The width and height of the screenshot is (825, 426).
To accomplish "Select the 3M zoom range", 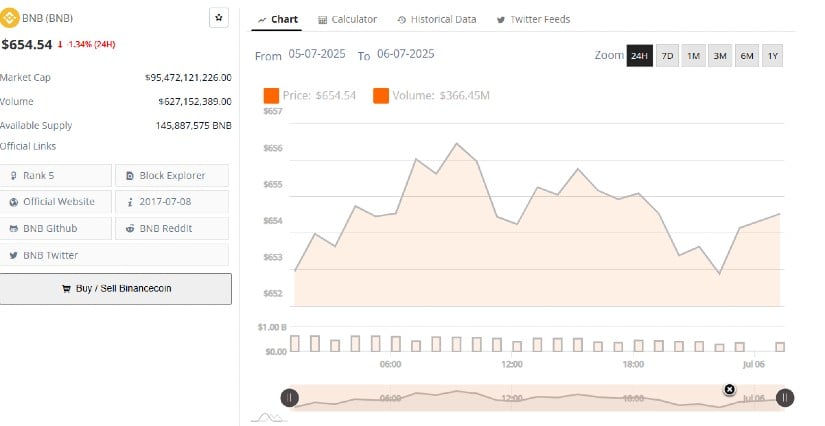I will [x=720, y=56].
